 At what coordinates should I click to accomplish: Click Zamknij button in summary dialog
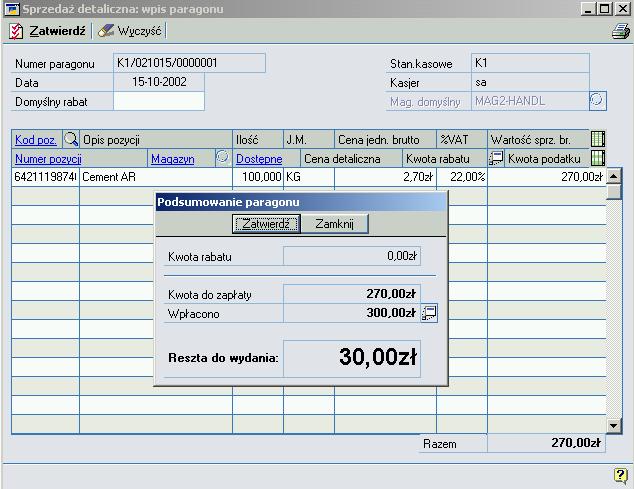click(335, 224)
